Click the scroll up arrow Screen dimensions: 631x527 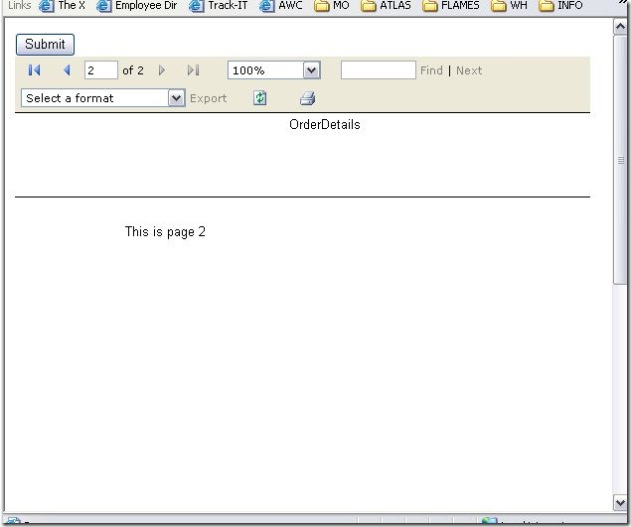(620, 27)
